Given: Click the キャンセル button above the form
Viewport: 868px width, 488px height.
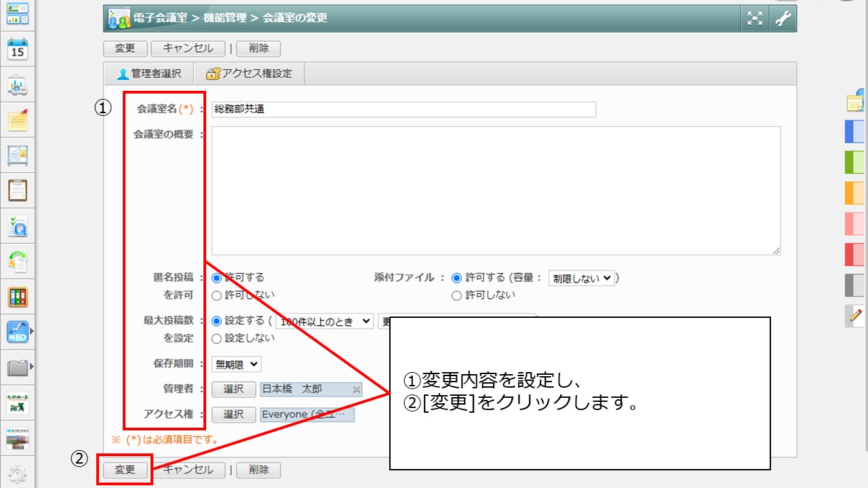Looking at the screenshot, I should click(188, 49).
